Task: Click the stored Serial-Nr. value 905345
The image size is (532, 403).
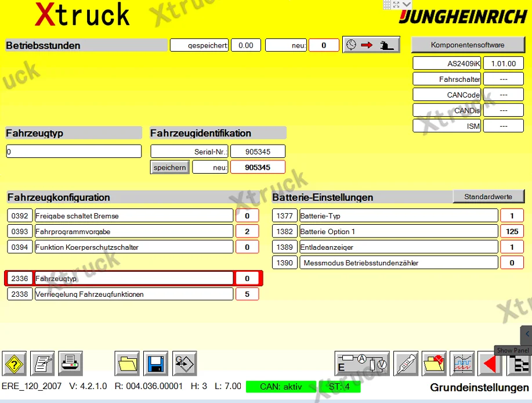Action: [258, 152]
